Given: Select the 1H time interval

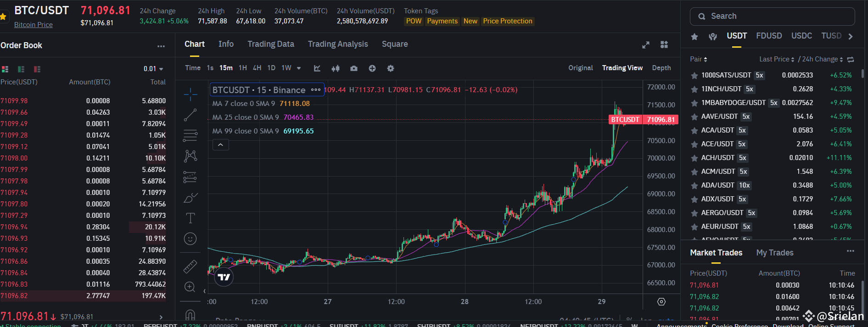Looking at the screenshot, I should pos(243,68).
